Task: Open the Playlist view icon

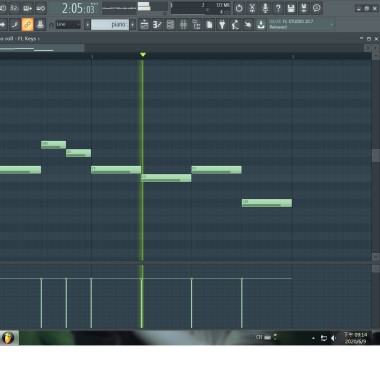Action: 144,24
